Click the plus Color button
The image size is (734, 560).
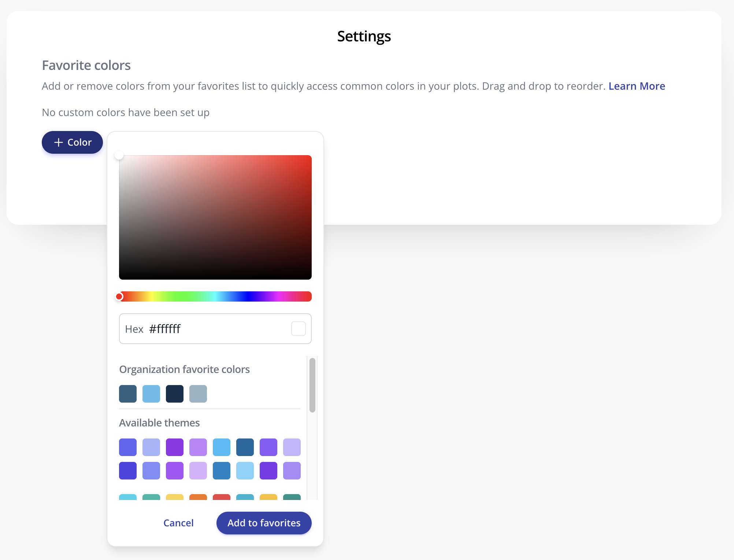pos(72,142)
